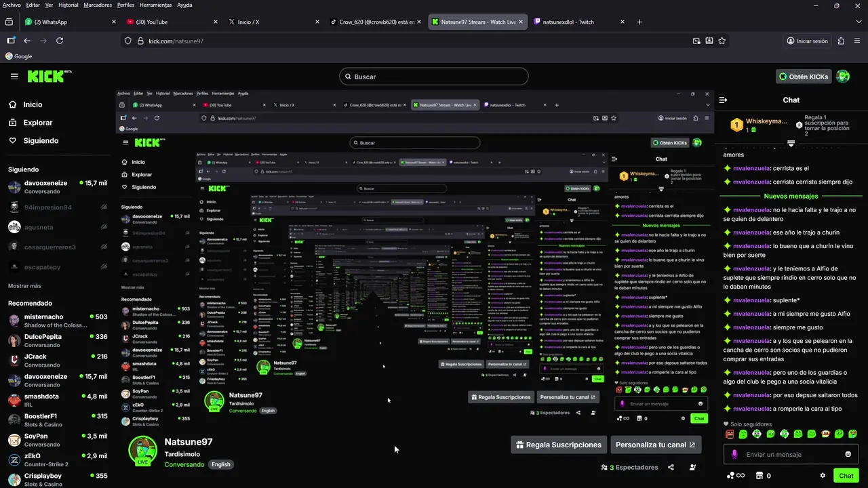This screenshot has height=488, width=868.
Task: Click browser back arrow
Action: point(27,41)
